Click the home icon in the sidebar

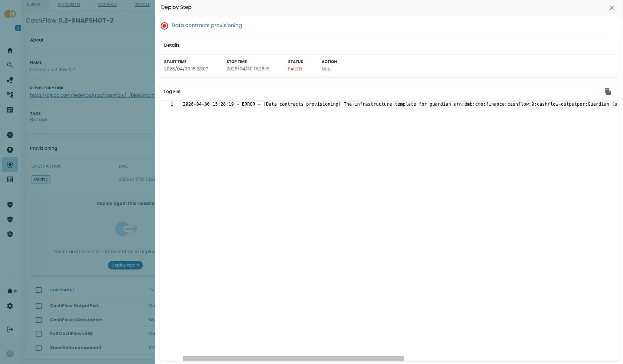10,50
